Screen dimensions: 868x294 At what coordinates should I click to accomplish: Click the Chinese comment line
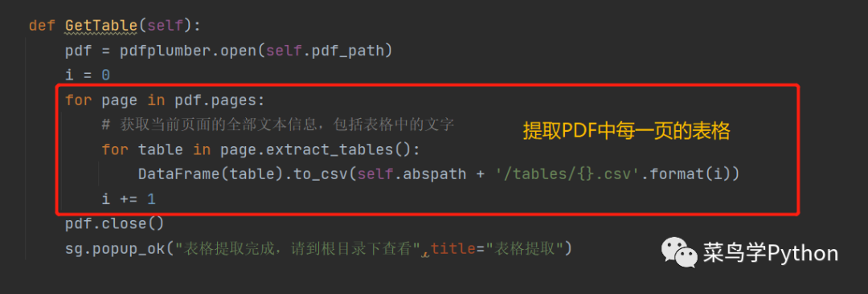tap(278, 125)
